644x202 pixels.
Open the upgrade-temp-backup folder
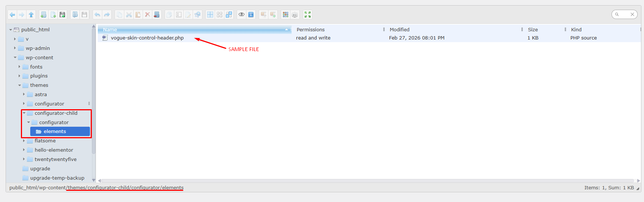57,178
